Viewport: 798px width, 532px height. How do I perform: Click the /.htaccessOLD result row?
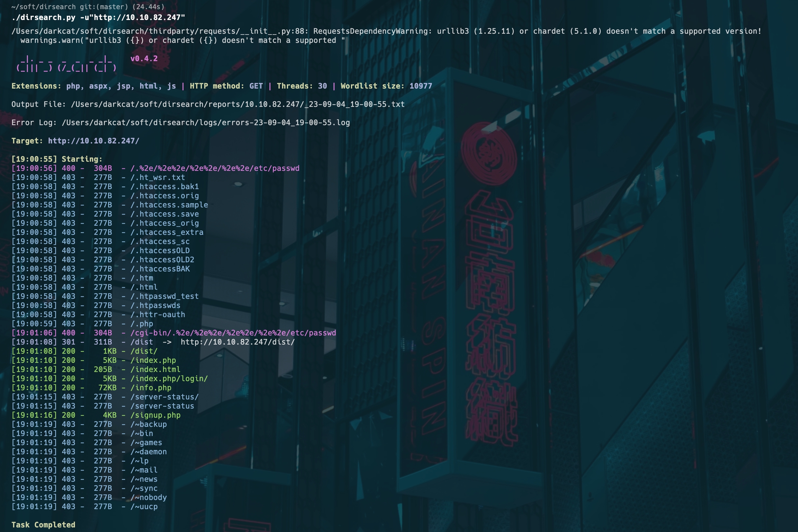101,251
